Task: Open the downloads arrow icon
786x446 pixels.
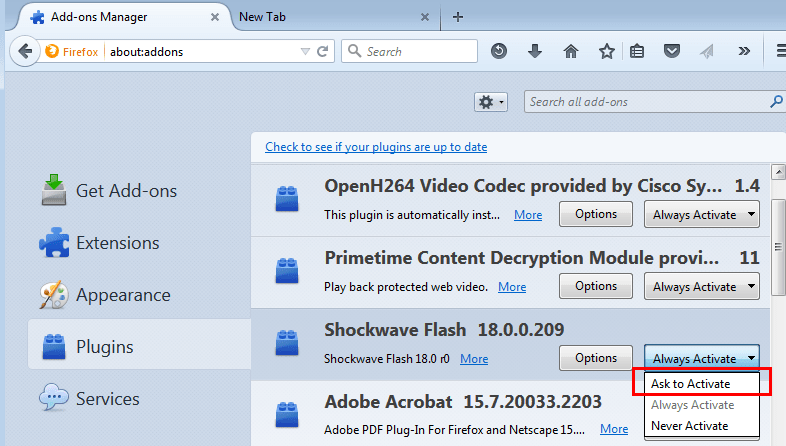Action: click(x=535, y=51)
